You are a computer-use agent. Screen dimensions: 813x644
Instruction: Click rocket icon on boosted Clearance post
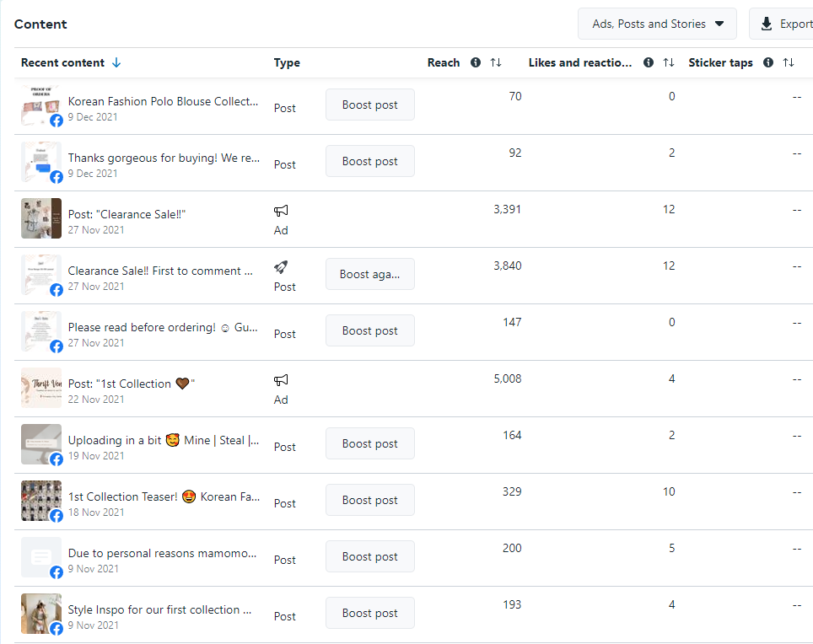tap(281, 267)
